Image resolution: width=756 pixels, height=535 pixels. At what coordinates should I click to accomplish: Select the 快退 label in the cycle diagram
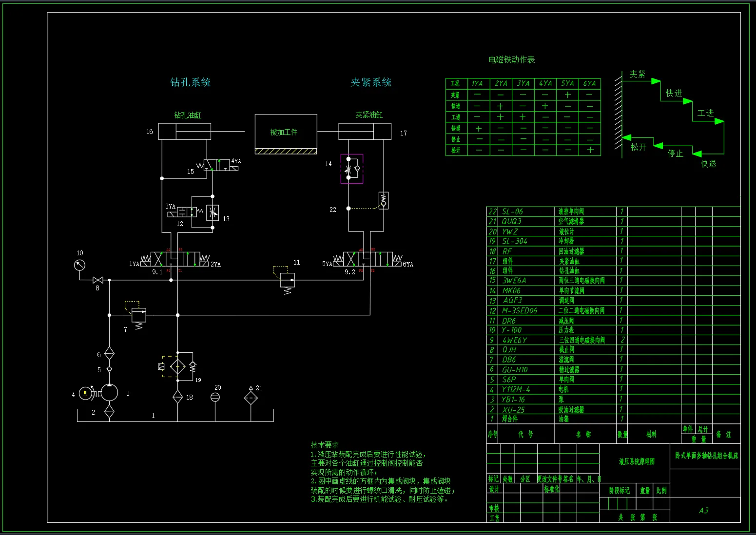click(x=709, y=164)
